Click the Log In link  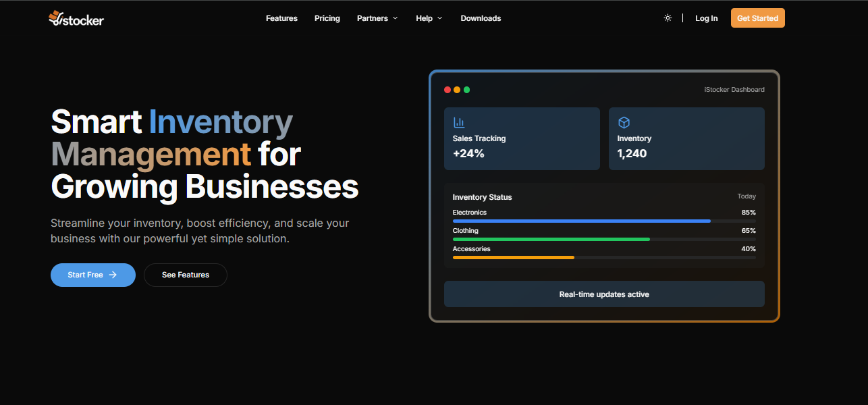tap(706, 18)
